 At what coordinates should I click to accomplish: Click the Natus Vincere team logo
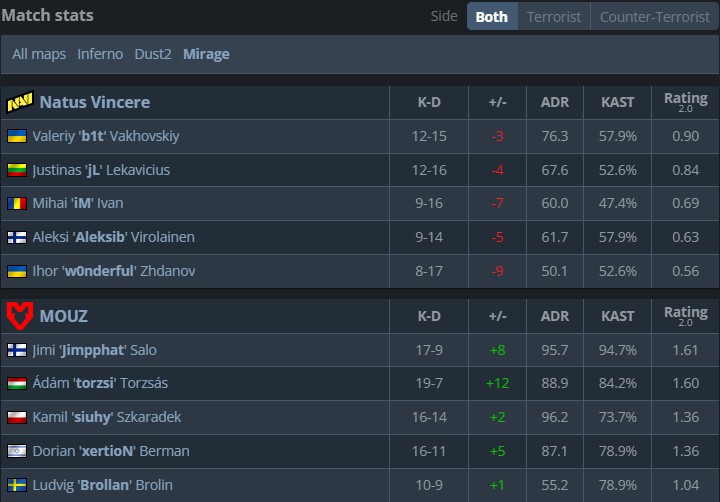[19, 103]
